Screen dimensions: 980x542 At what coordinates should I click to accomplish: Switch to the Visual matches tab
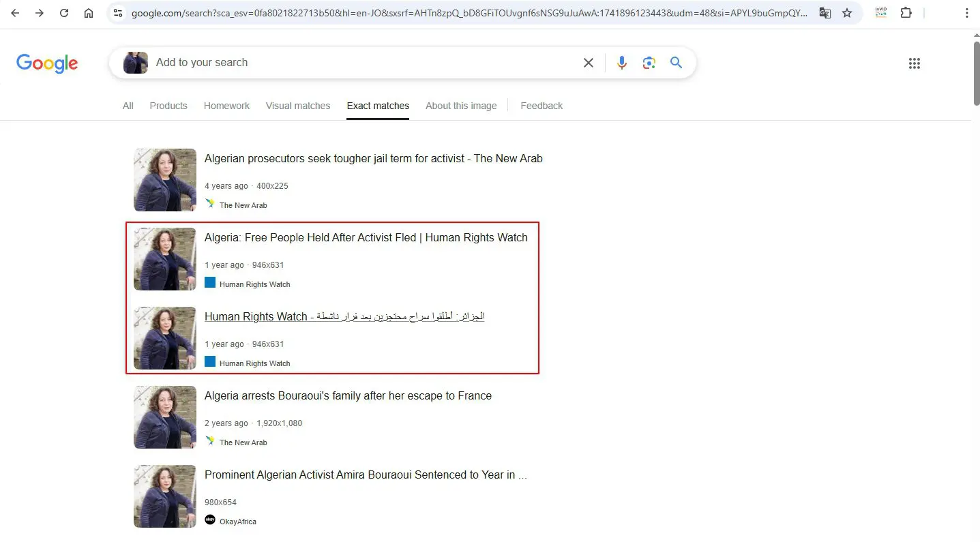click(x=298, y=106)
